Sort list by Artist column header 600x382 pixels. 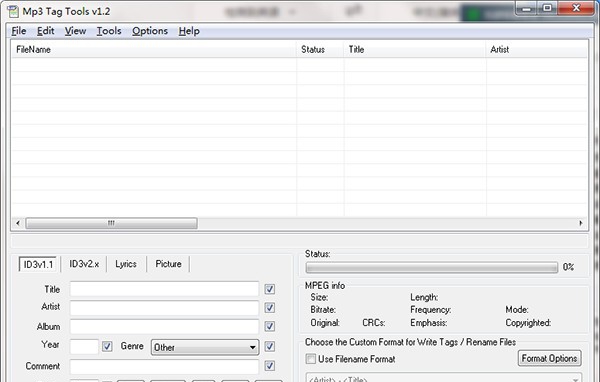point(536,49)
